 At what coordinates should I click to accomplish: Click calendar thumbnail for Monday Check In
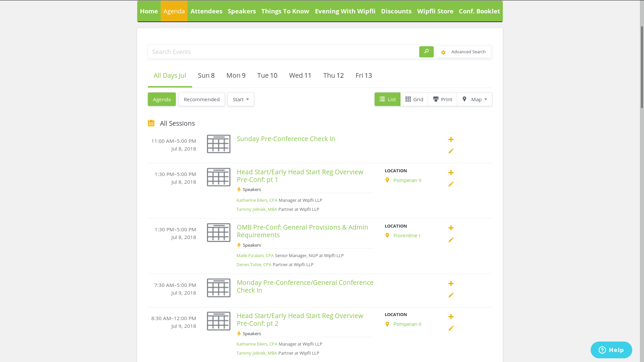[219, 288]
